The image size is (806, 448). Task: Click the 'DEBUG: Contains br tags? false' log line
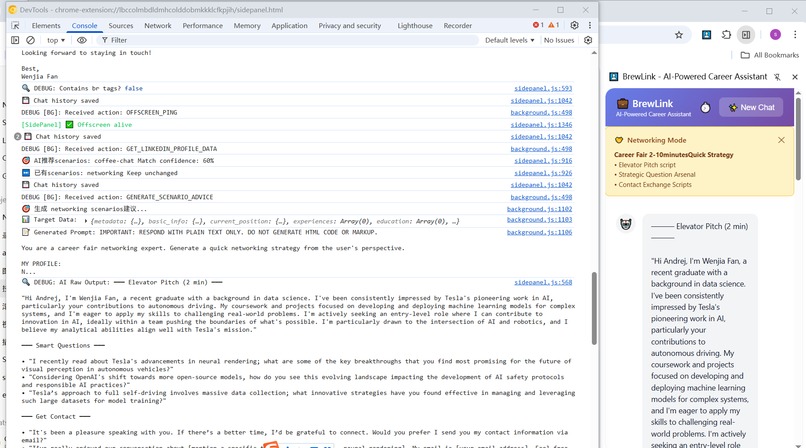(x=82, y=88)
